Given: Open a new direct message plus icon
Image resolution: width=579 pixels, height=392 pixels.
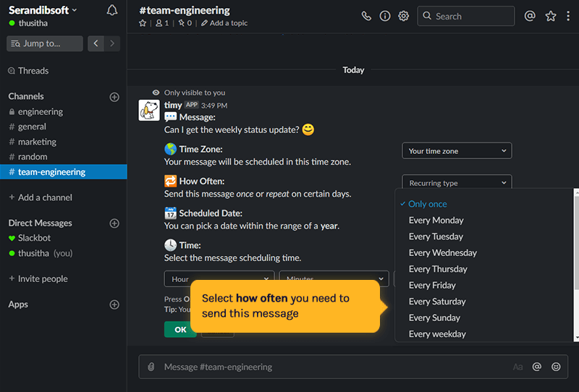Looking at the screenshot, I should tap(114, 223).
